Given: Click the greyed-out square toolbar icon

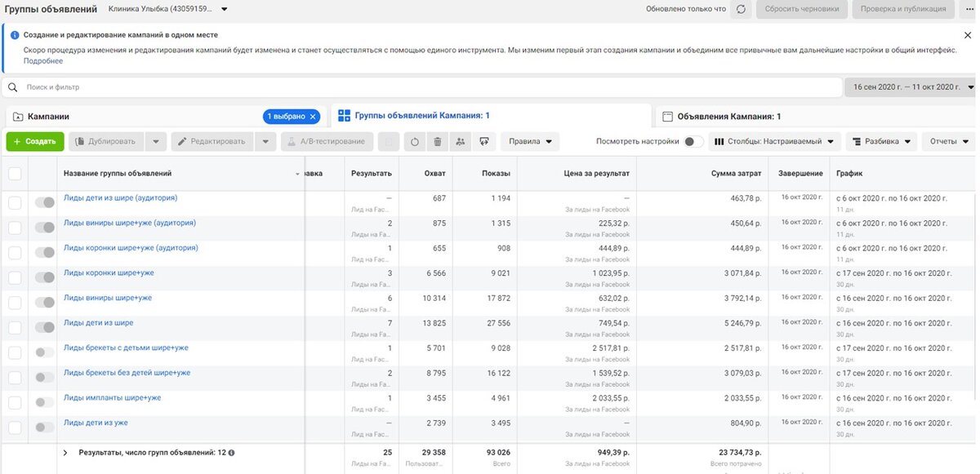Looking at the screenshot, I should tap(390, 141).
